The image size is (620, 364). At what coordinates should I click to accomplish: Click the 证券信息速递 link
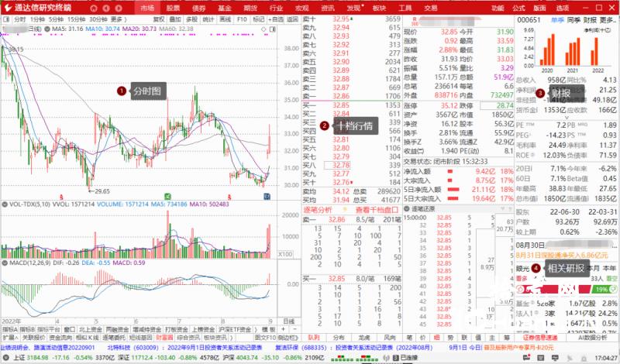coord(540,338)
